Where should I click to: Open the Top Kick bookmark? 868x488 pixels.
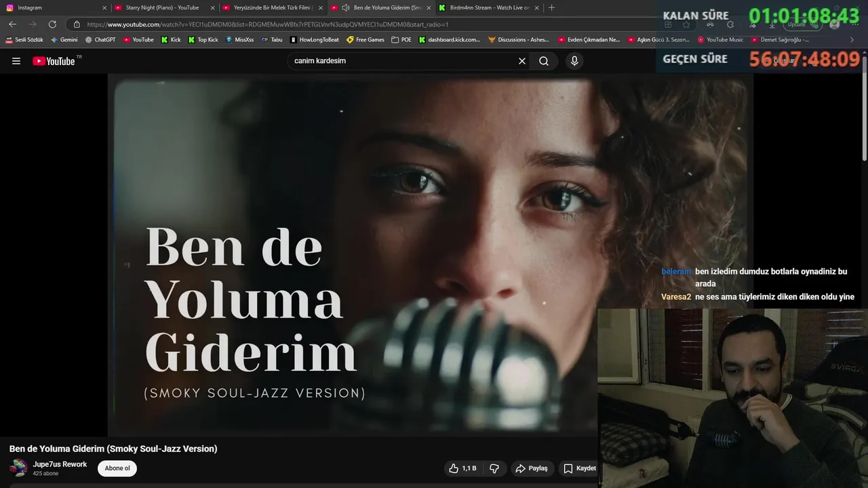[203, 40]
